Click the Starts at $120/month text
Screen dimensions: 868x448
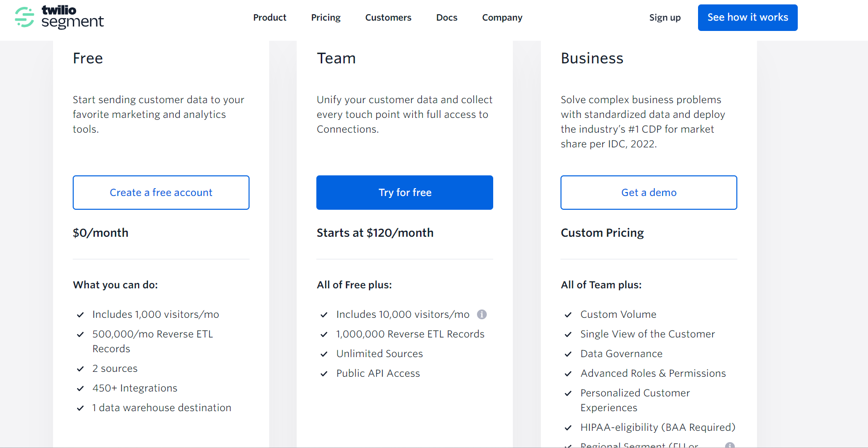tap(375, 233)
